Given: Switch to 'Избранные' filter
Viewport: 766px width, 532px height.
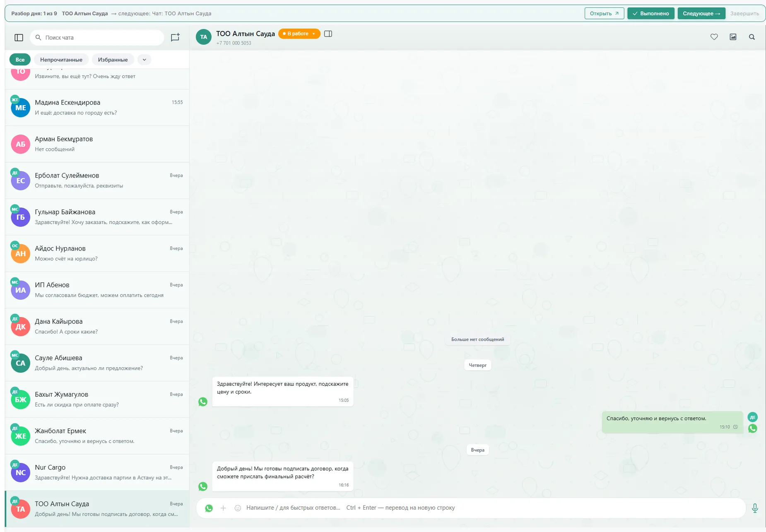Looking at the screenshot, I should [x=113, y=60].
